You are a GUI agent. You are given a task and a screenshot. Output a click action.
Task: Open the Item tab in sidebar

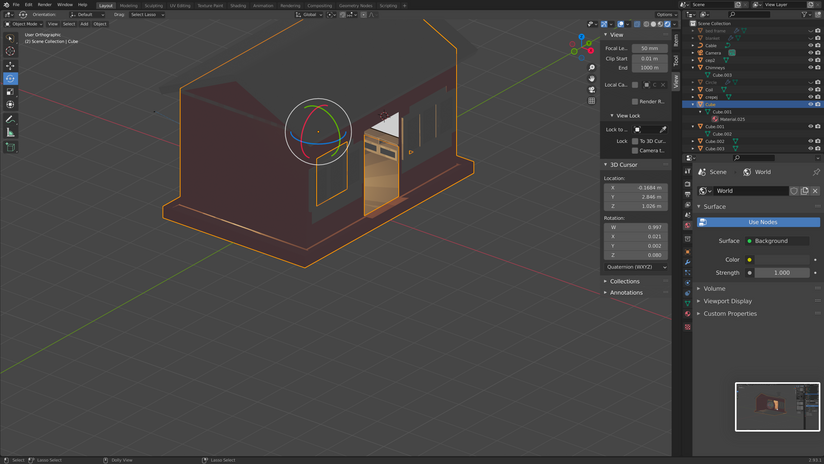(x=676, y=40)
